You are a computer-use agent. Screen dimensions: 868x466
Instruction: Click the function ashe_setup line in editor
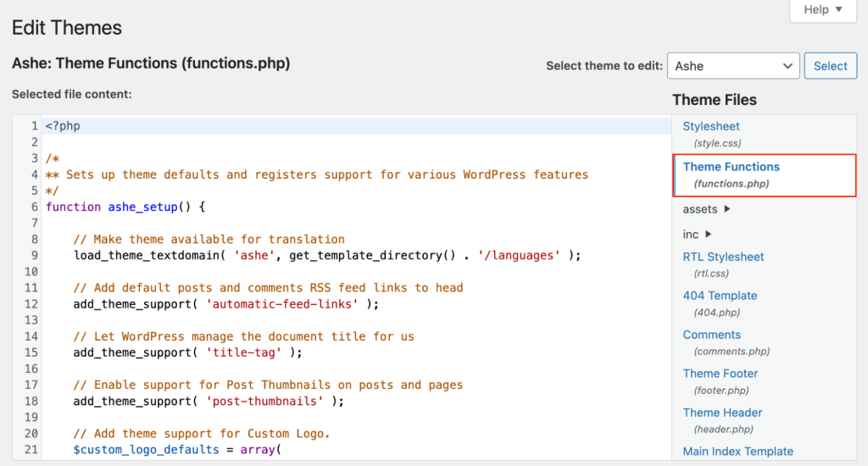[x=125, y=207]
